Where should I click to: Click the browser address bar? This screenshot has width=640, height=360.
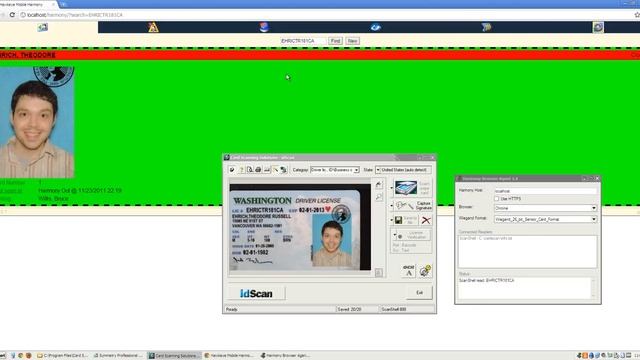click(327, 15)
